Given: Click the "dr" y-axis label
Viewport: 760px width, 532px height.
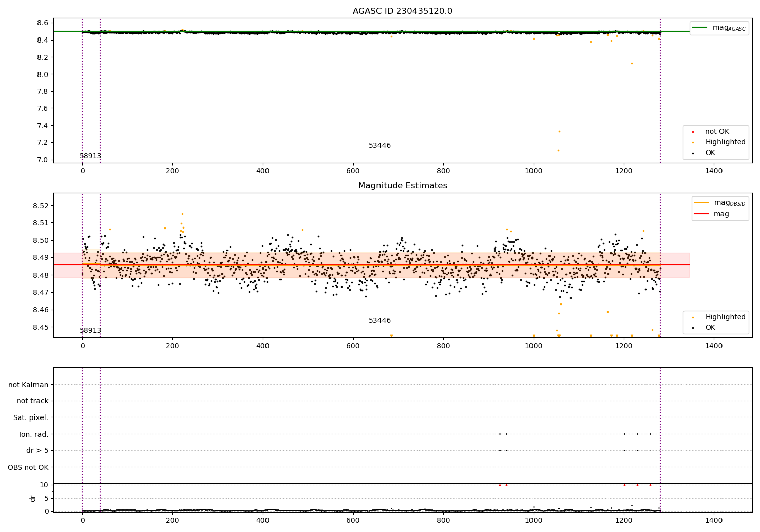Looking at the screenshot, I should click(x=33, y=498).
